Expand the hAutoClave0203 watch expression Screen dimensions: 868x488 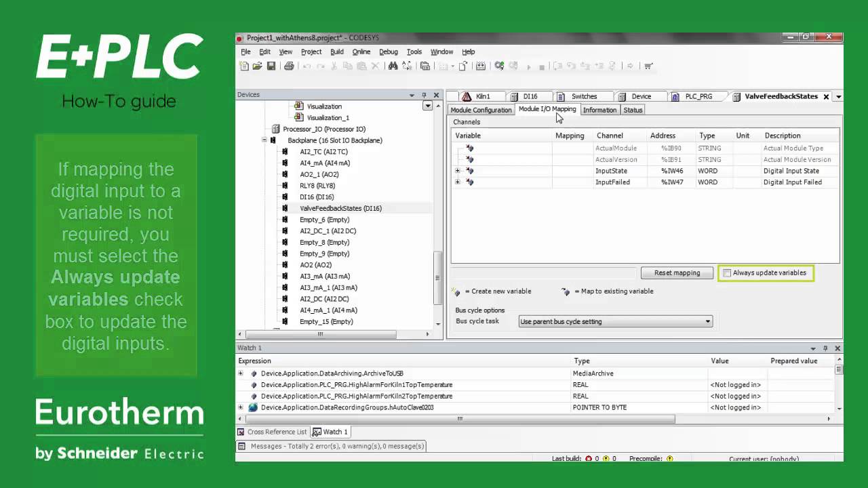click(240, 407)
